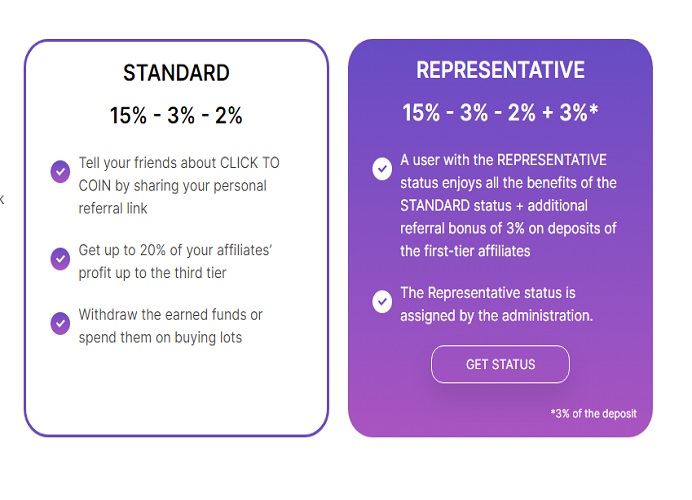Click the partially visible arrow at left edge
The image size is (692, 500).
coord(2,199)
